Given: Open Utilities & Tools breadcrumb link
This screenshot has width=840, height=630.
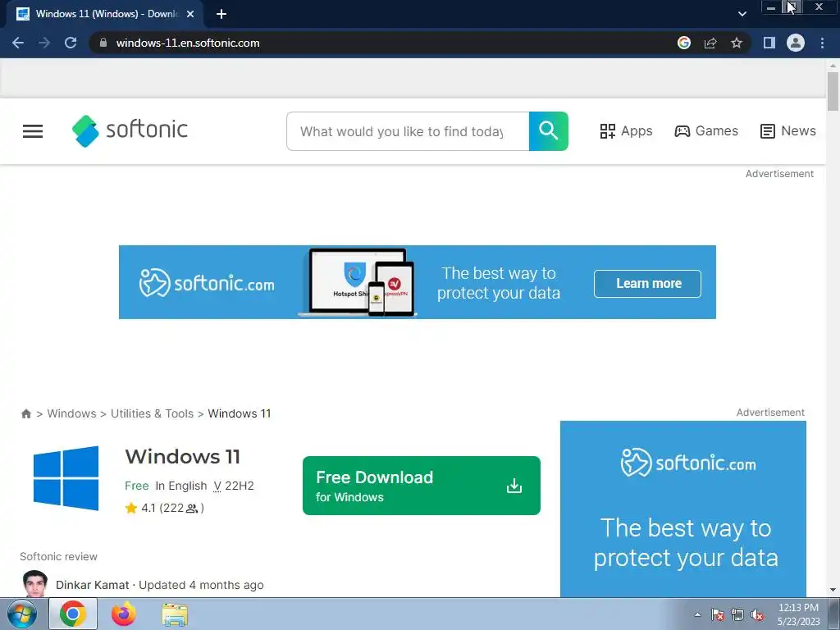Looking at the screenshot, I should 152,413.
